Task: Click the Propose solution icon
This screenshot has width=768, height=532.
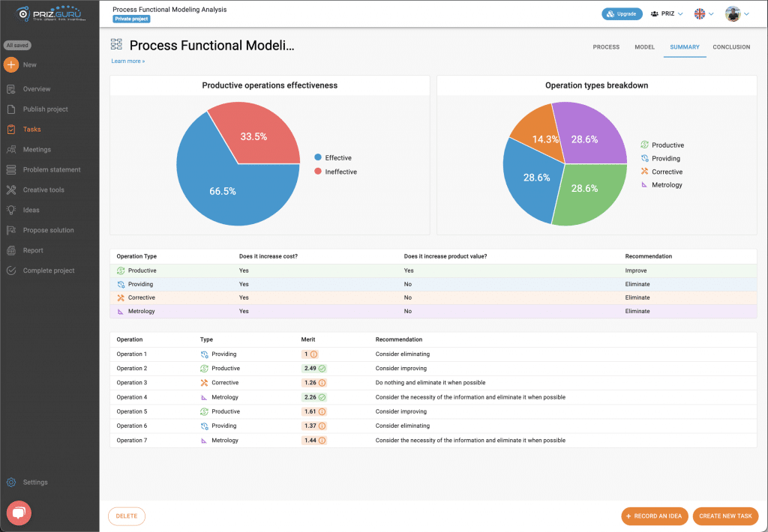Action: 11,230
